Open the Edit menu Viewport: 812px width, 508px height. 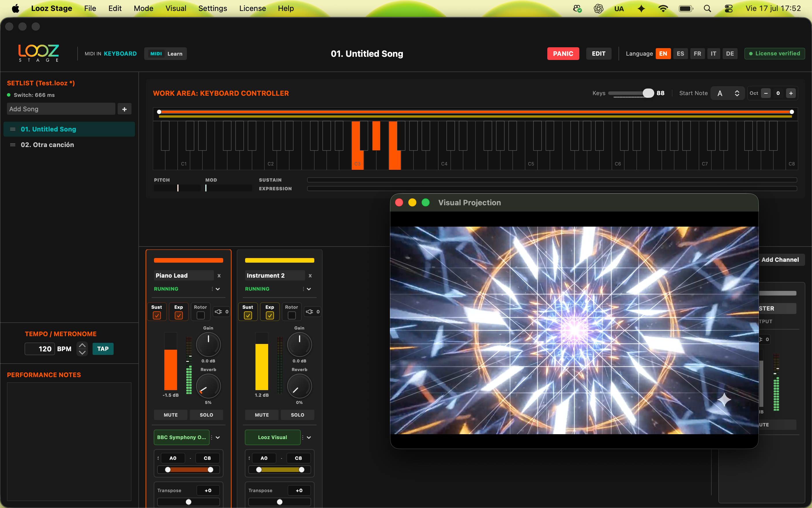115,8
